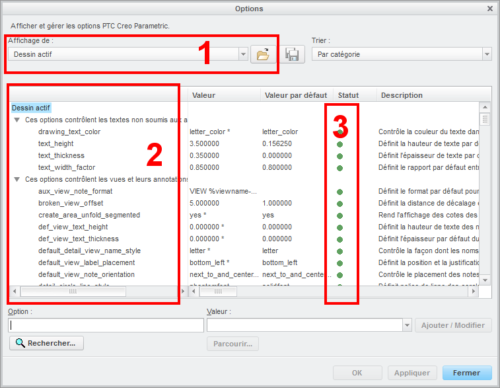
Task: Select the default_view_note_orientation option
Action: click(87, 275)
